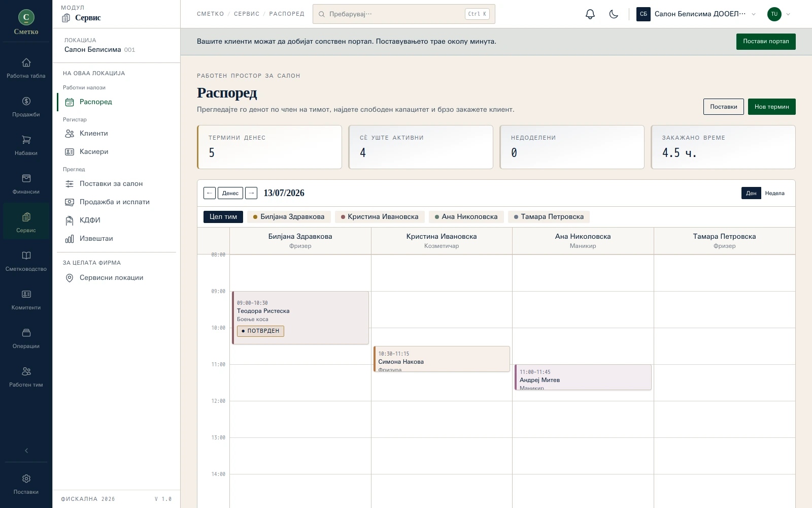Open Работен тим section
This screenshot has width=812, height=508.
pyautogui.click(x=26, y=377)
